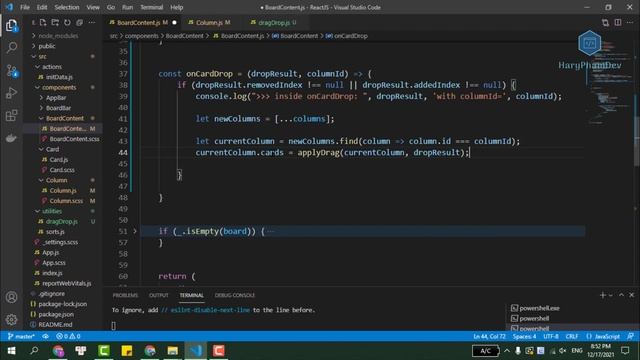Image resolution: width=640 pixels, height=360 pixels.
Task: Add a new terminal with plus icon
Action: [x=602, y=295]
